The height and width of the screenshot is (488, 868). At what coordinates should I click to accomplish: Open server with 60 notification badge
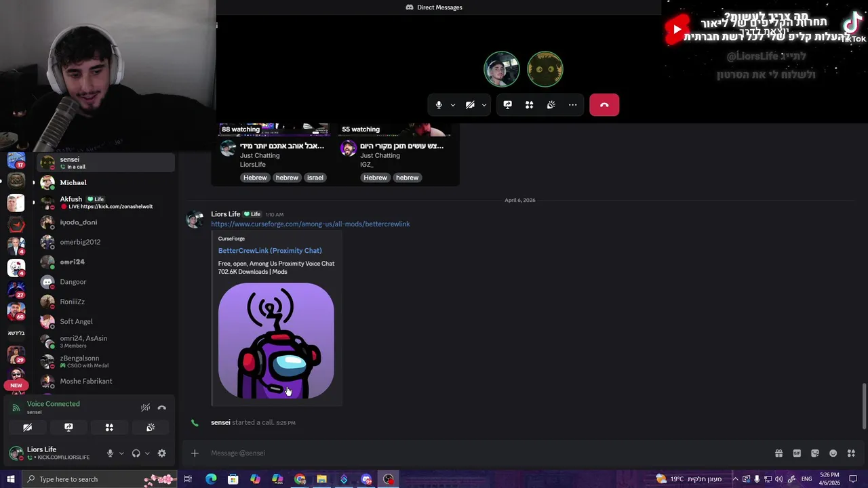[x=16, y=311]
